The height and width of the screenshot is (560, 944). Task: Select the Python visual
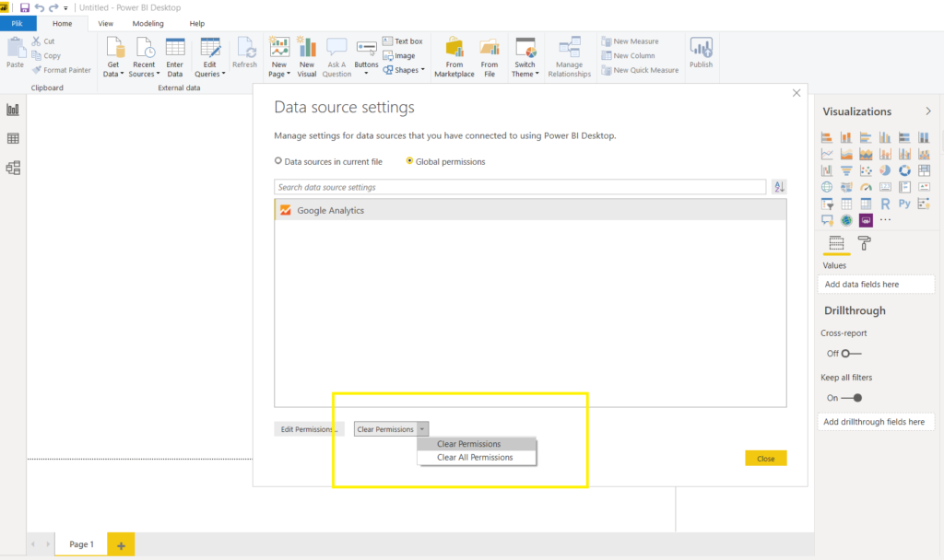click(904, 204)
